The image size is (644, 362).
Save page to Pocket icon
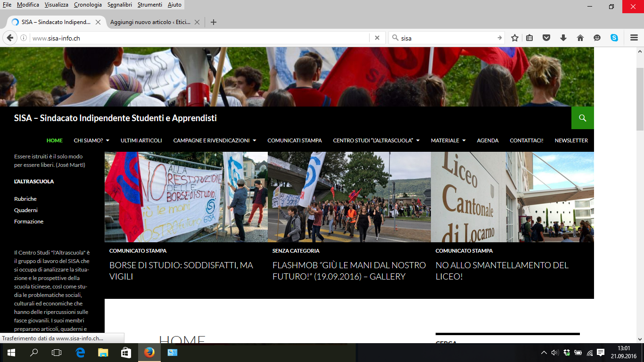point(546,38)
